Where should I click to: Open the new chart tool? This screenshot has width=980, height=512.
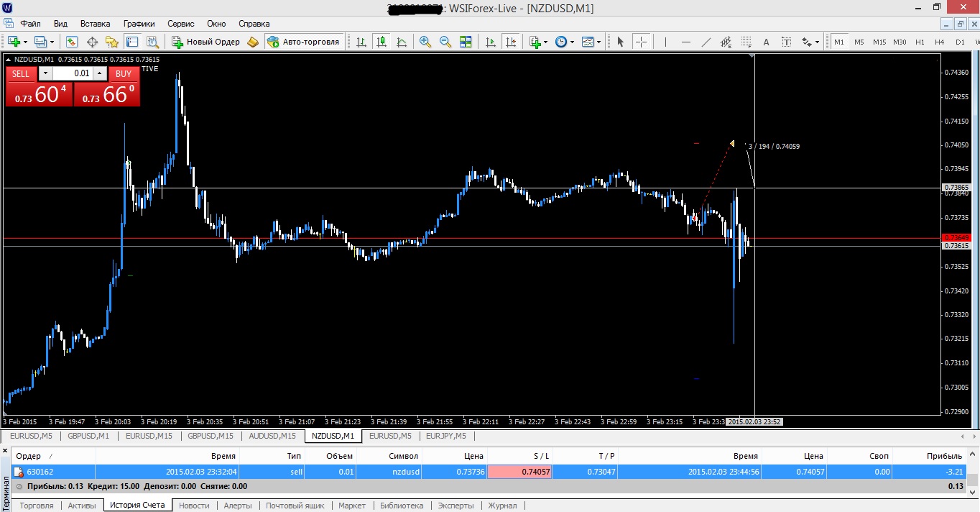[x=14, y=42]
